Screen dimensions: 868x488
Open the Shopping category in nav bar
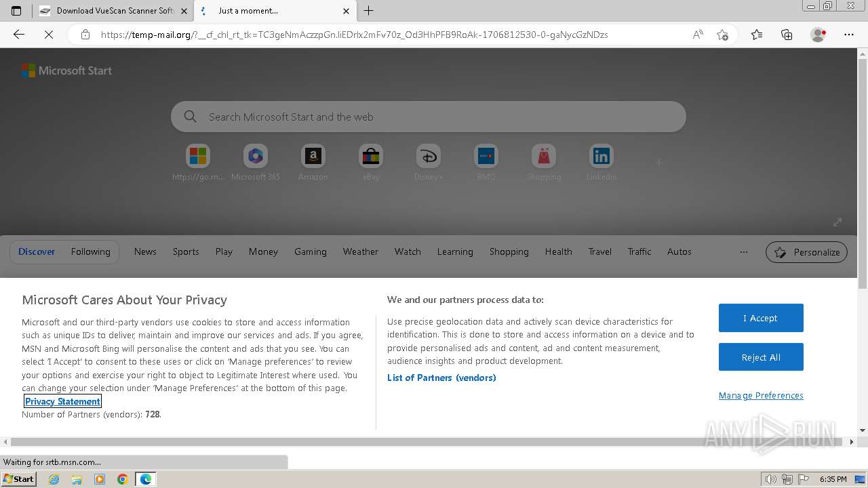tap(509, 251)
